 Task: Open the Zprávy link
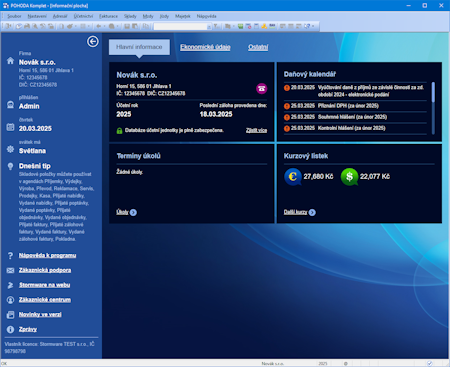[28, 329]
